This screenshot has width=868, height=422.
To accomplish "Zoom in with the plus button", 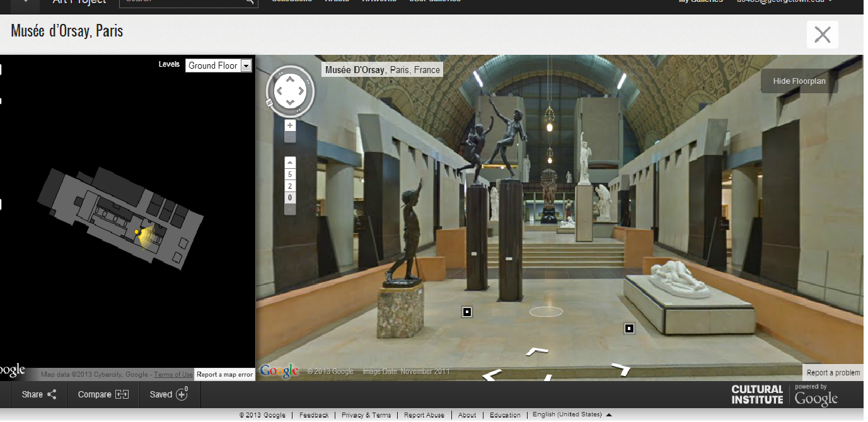I will [290, 125].
